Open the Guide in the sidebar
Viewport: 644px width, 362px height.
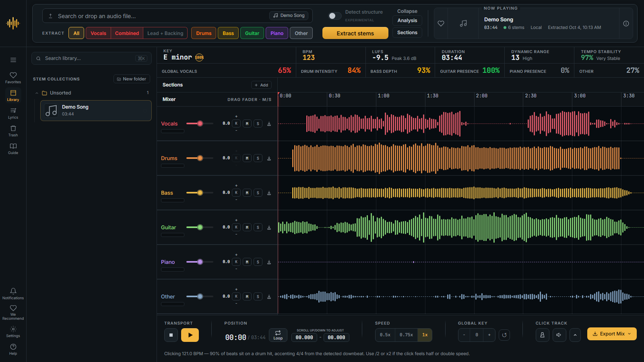(x=13, y=148)
